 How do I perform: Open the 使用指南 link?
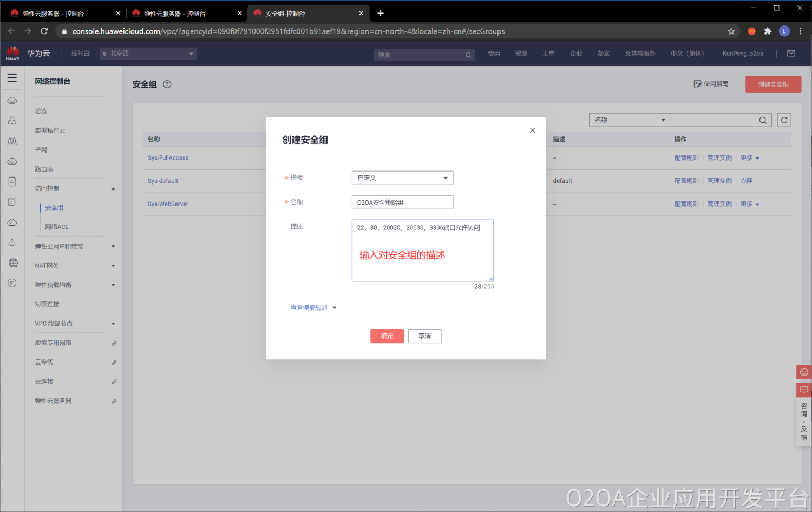(711, 84)
